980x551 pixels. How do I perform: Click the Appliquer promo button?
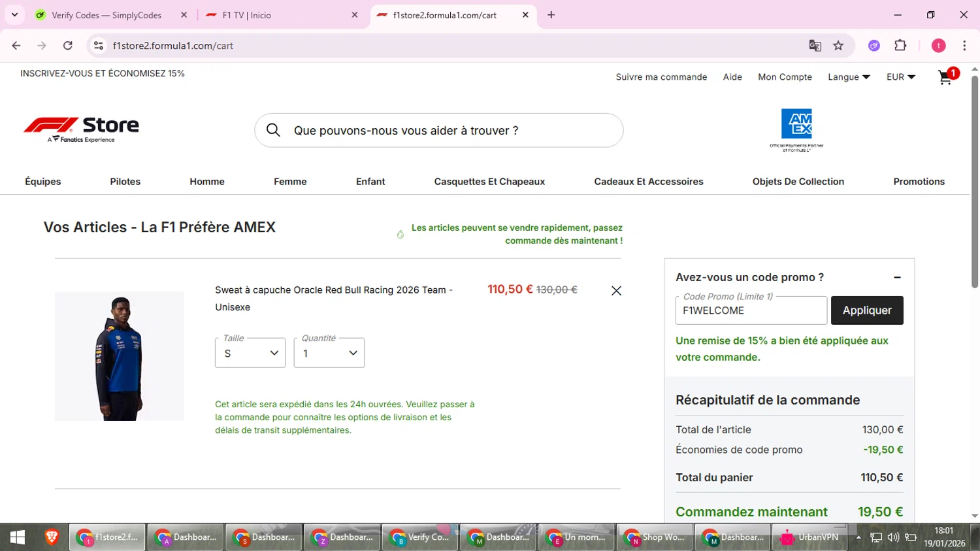[867, 310]
